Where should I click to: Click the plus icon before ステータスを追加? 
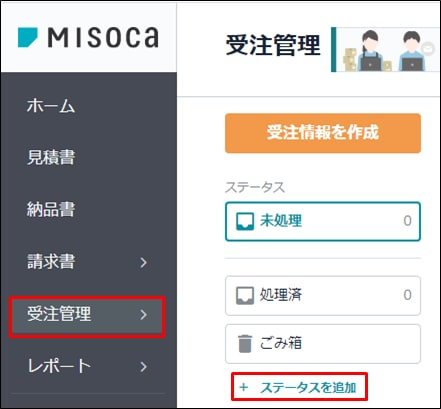click(244, 387)
